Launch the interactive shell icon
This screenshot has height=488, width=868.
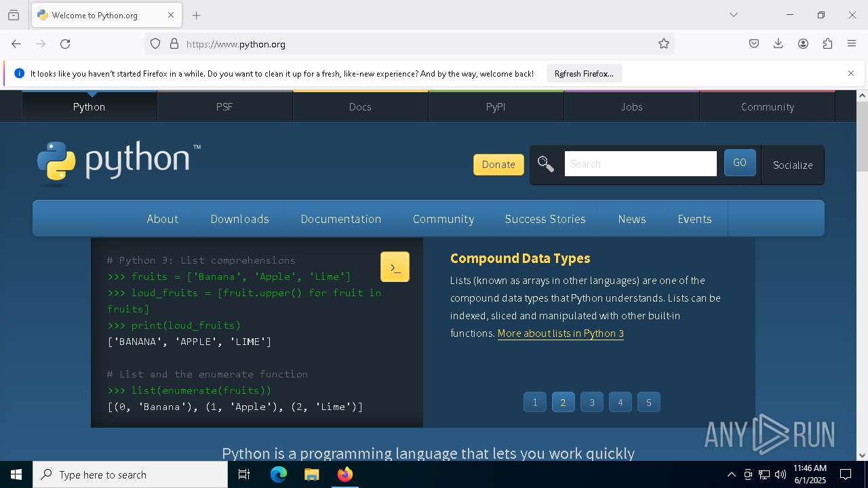(395, 267)
